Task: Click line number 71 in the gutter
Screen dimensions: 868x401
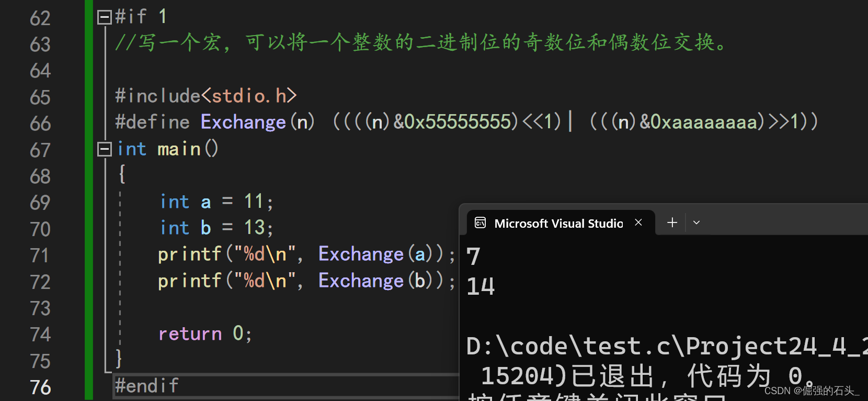Action: pyautogui.click(x=40, y=255)
